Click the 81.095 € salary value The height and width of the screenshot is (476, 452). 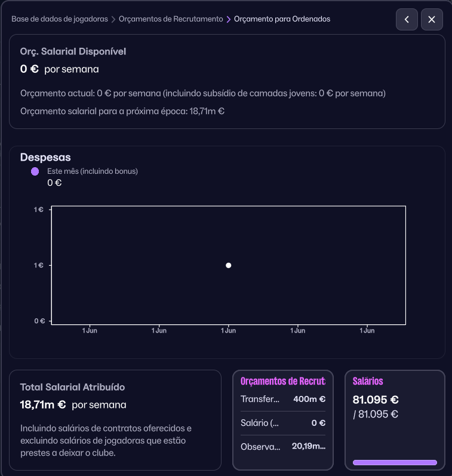376,400
